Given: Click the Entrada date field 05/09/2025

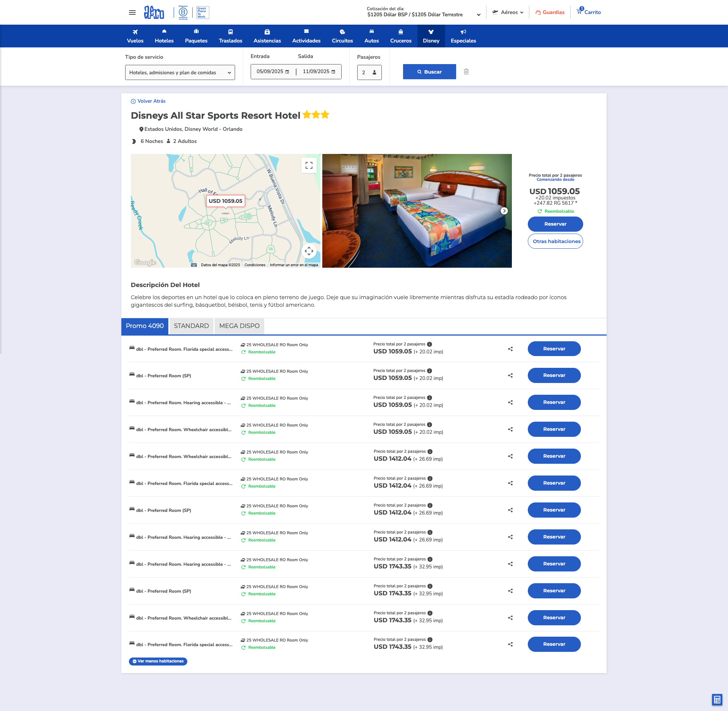Looking at the screenshot, I should 273,72.
